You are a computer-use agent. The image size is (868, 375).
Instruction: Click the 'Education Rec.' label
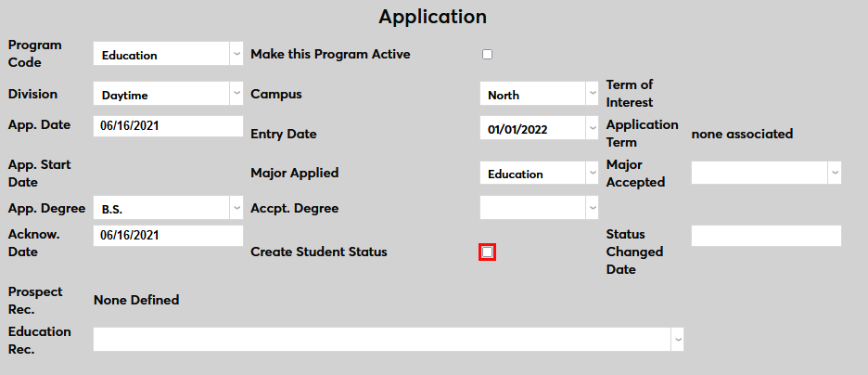click(x=39, y=340)
